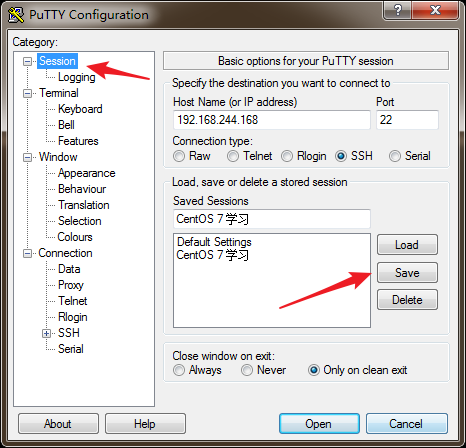466x448 pixels.
Task: Open the Appearance settings
Action: pyautogui.click(x=87, y=173)
